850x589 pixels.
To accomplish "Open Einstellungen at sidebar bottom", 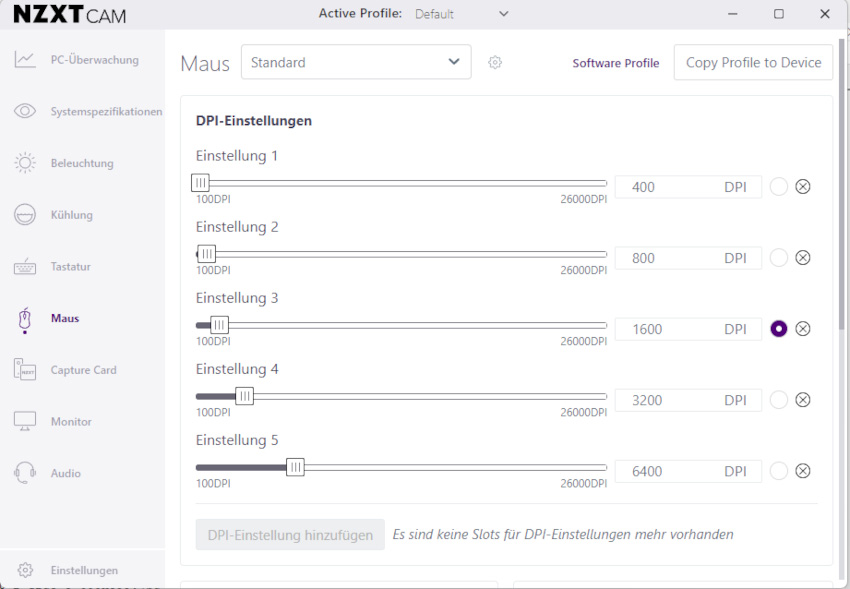I will pyautogui.click(x=84, y=570).
